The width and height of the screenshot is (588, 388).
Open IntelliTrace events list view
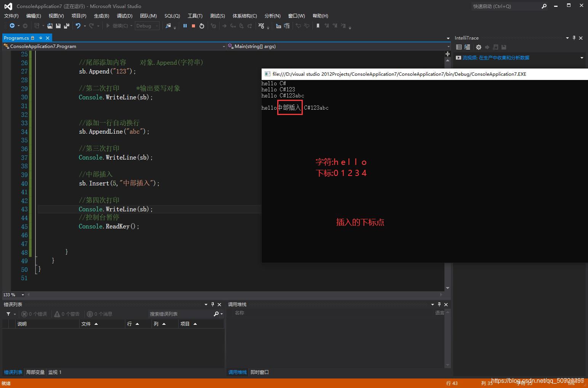459,47
